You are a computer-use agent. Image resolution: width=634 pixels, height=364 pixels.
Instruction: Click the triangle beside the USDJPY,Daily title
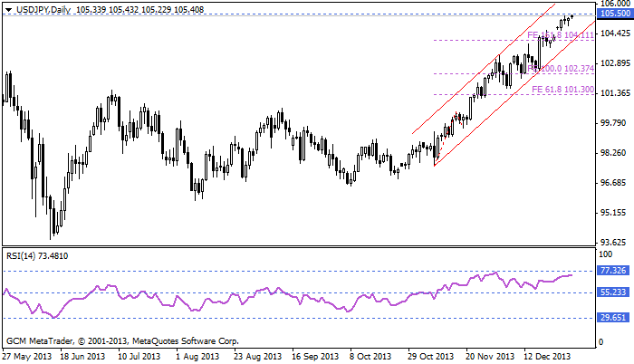8,10
